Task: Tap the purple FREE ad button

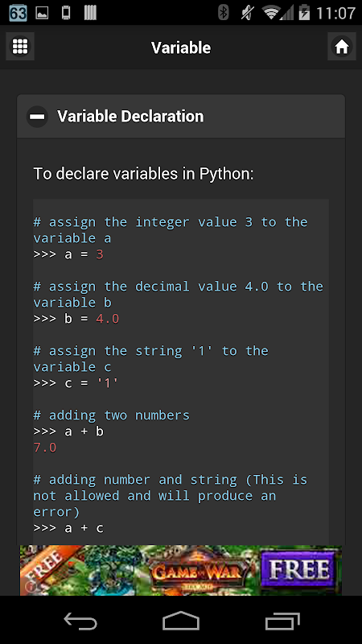Action: pyautogui.click(x=298, y=569)
